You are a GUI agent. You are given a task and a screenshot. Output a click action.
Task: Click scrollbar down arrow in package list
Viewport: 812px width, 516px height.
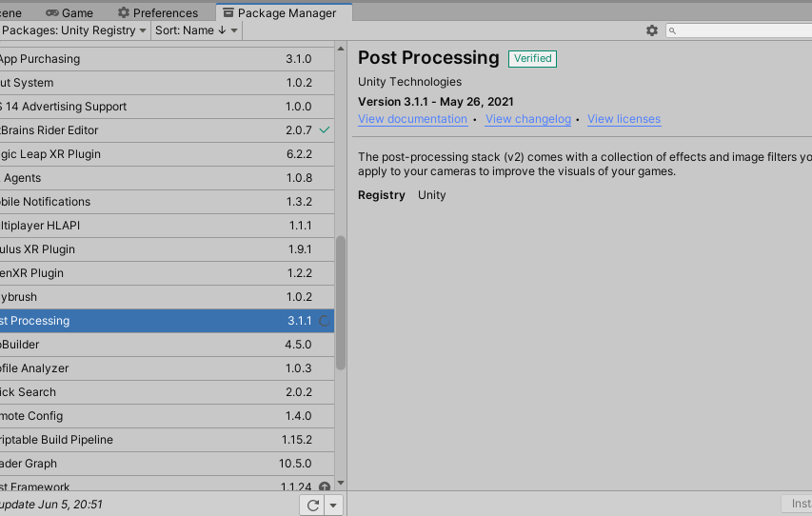point(341,483)
